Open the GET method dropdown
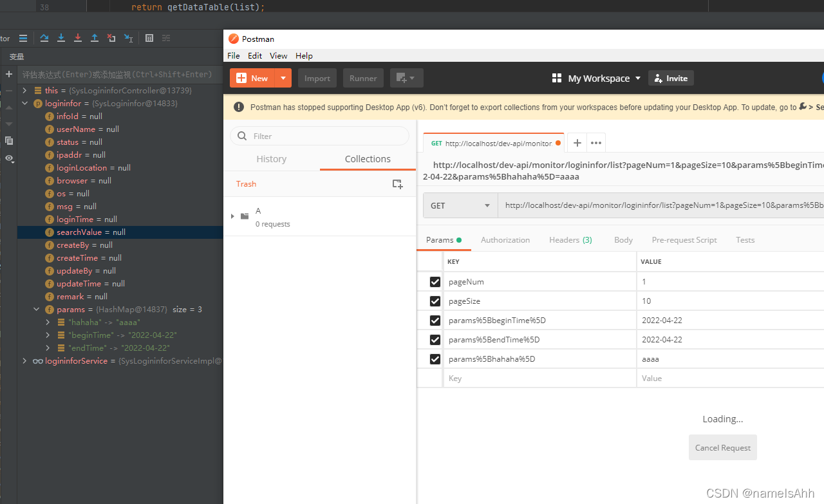The width and height of the screenshot is (824, 504). (460, 206)
